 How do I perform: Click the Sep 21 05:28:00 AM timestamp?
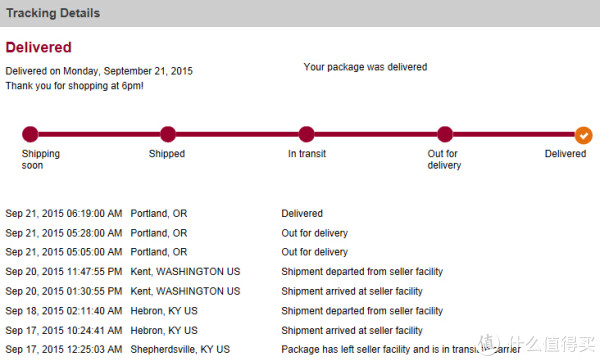tap(64, 233)
